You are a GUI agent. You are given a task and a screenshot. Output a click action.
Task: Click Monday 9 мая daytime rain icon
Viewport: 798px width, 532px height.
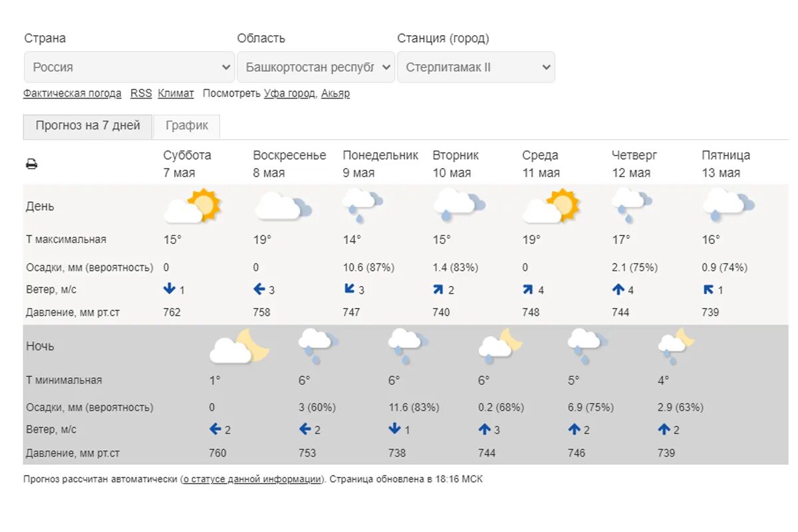[363, 205]
